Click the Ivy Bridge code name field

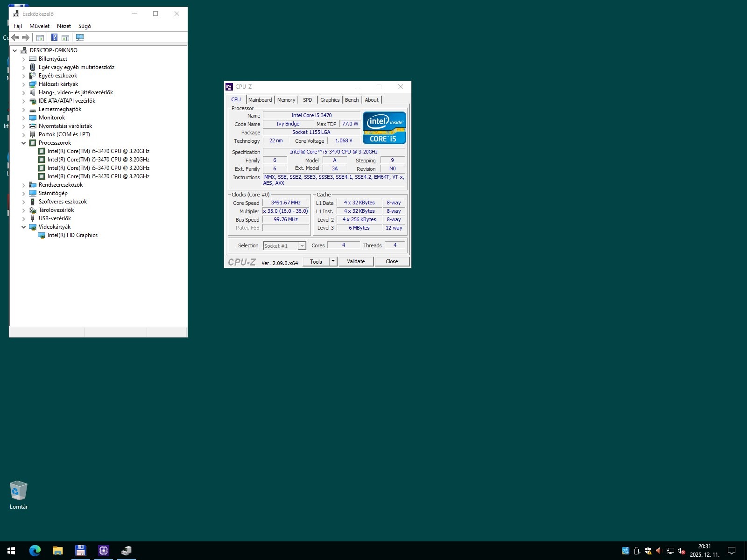click(x=288, y=124)
